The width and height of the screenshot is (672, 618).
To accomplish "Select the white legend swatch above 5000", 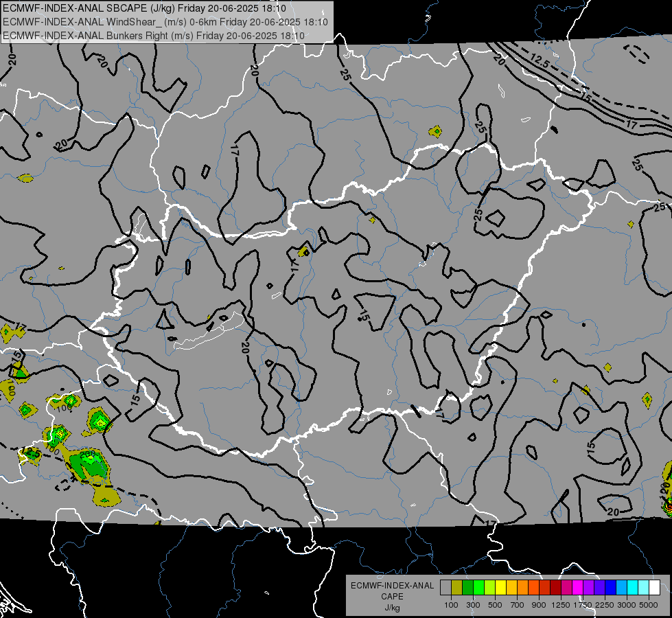I will pyautogui.click(x=654, y=587).
